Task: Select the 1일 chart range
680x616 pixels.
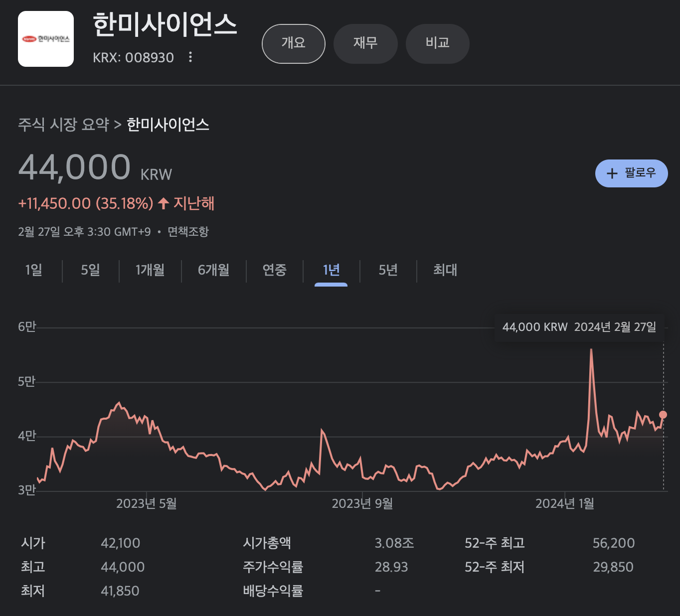Action: click(x=34, y=270)
